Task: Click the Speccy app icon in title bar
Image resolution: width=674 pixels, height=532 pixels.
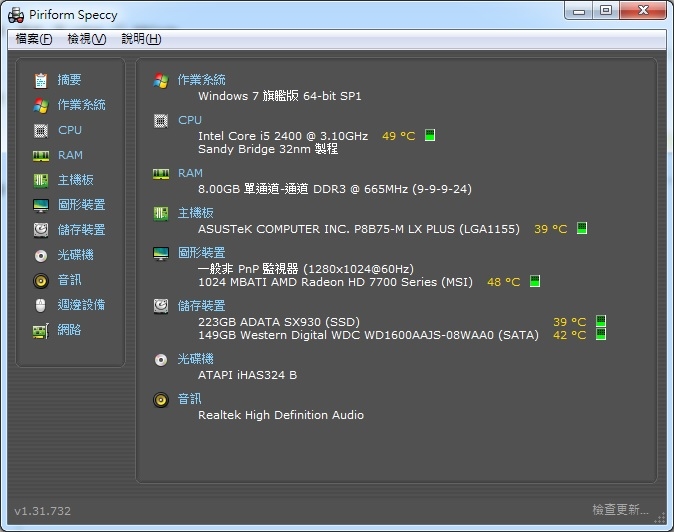Action: pyautogui.click(x=16, y=15)
